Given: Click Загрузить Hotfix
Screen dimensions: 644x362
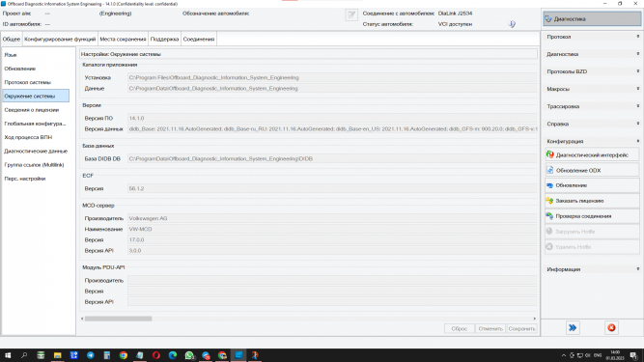Looking at the screenshot, I should coord(592,232).
